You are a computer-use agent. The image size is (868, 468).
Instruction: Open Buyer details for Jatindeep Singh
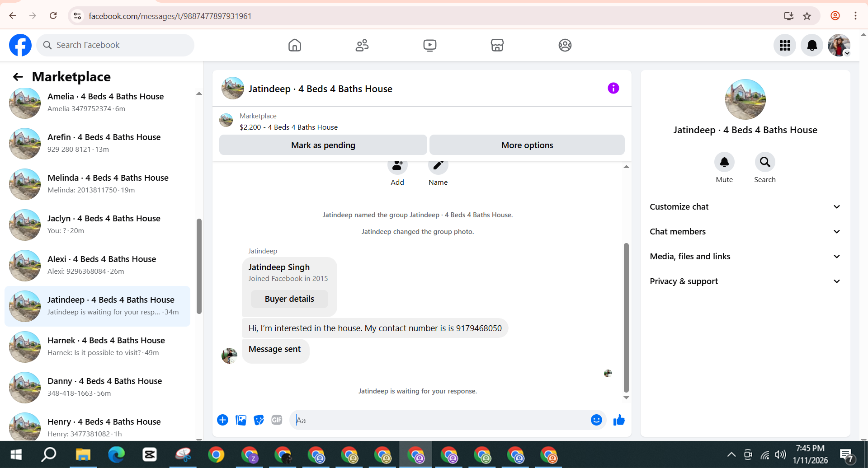(289, 299)
